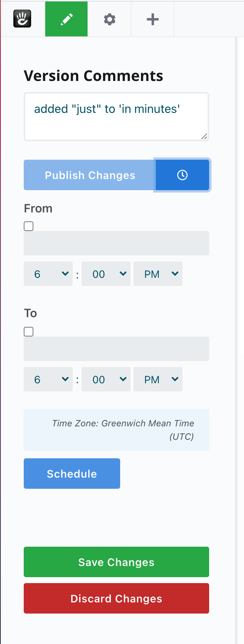The image size is (244, 644).
Task: Click Discard Changes
Action: click(x=116, y=598)
